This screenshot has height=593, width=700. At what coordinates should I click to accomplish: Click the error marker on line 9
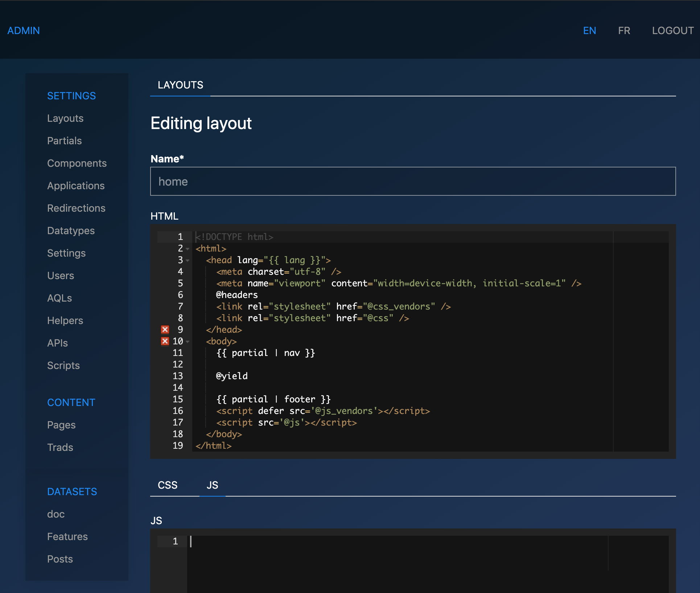click(165, 329)
